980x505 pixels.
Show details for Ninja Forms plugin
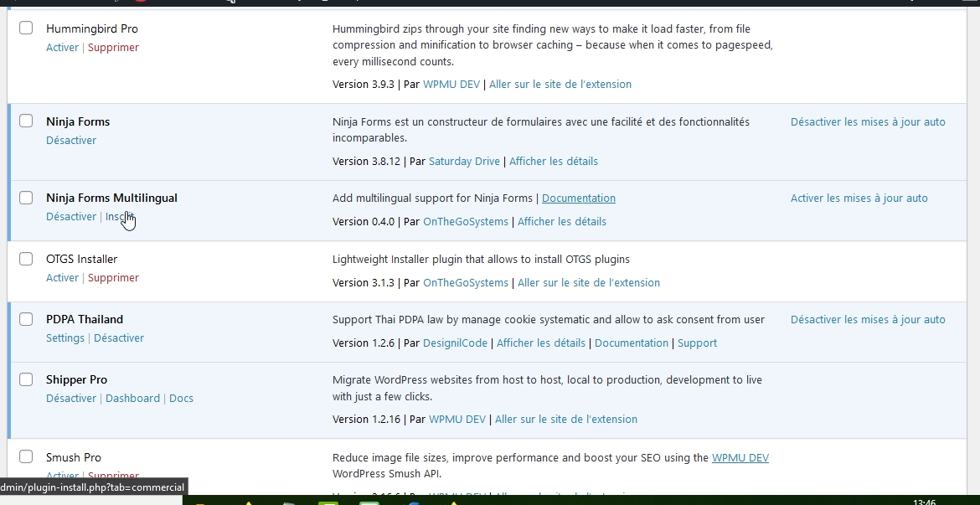554,162
